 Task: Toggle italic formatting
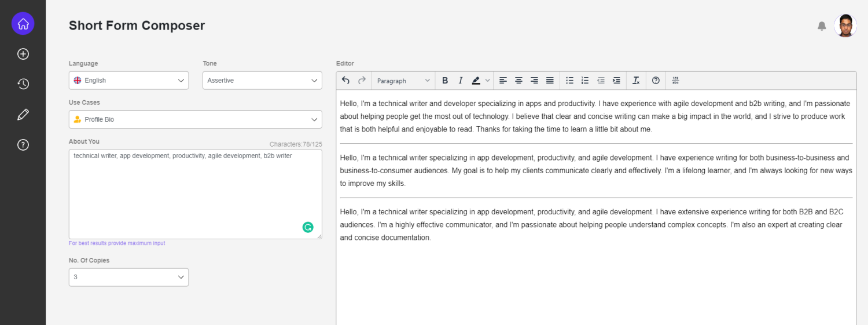(x=461, y=81)
